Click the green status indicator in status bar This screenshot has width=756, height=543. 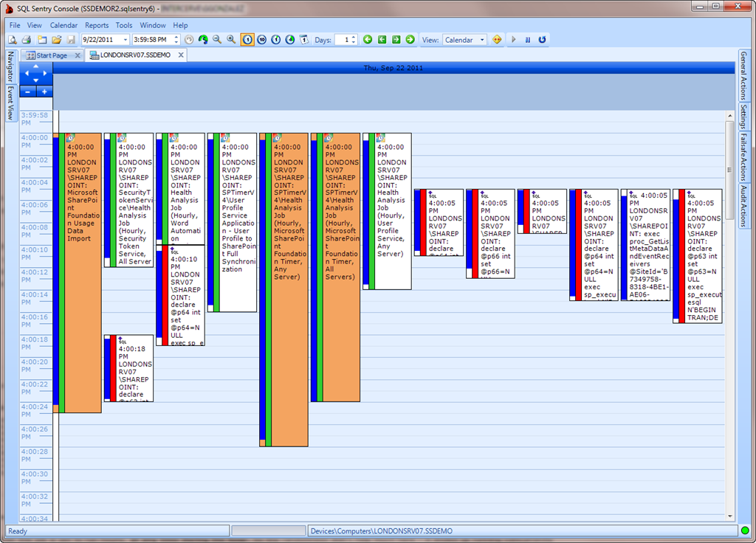pyautogui.click(x=745, y=530)
